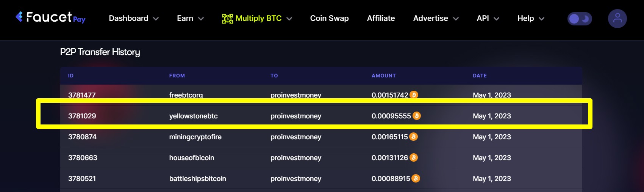Open the API dropdown chevron
The image size is (644, 192).
496,19
